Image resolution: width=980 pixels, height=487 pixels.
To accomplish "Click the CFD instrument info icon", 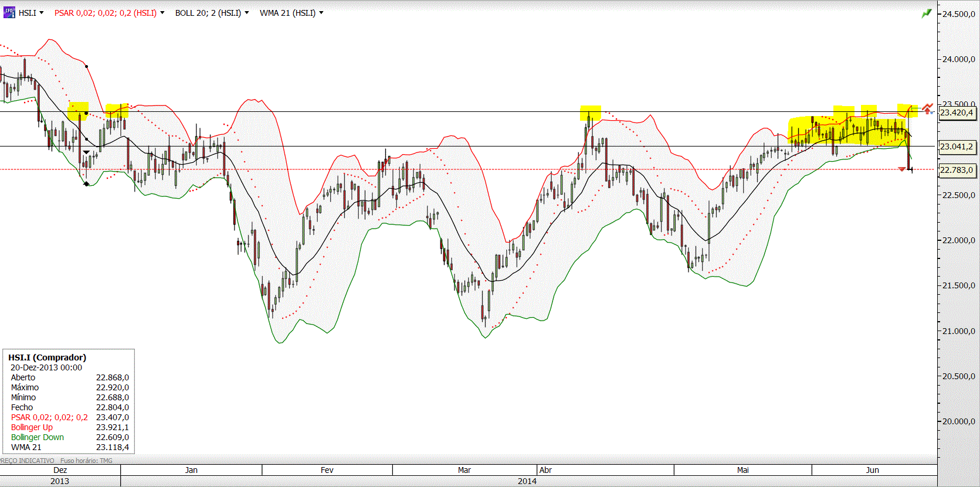I will 9,12.
